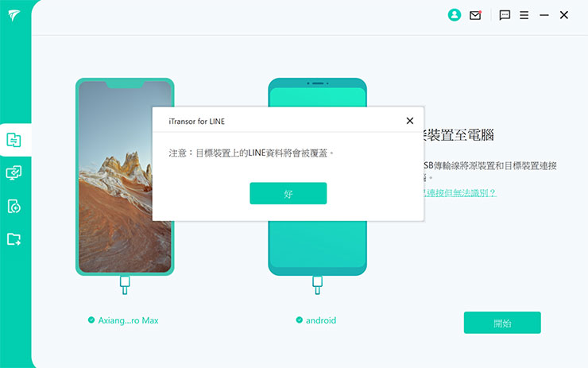This screenshot has width=588, height=368.
Task: Open the connected-but-not-recognized help link
Action: tap(460, 193)
